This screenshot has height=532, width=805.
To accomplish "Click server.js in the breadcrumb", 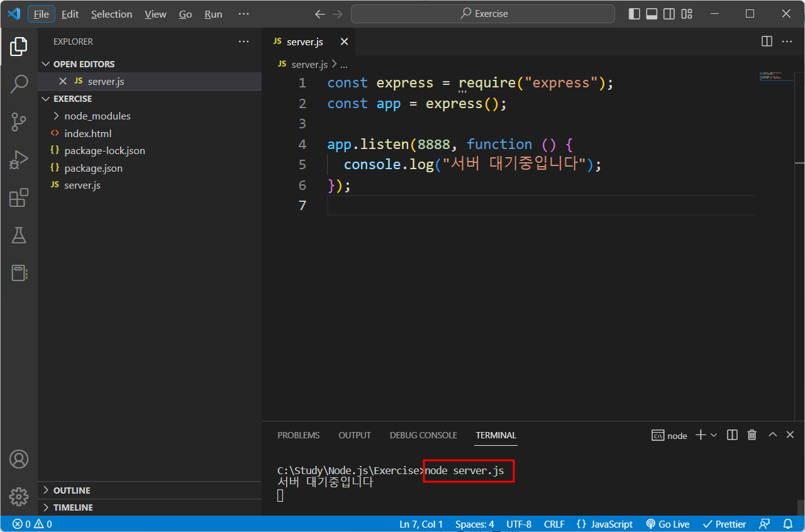I will click(309, 64).
